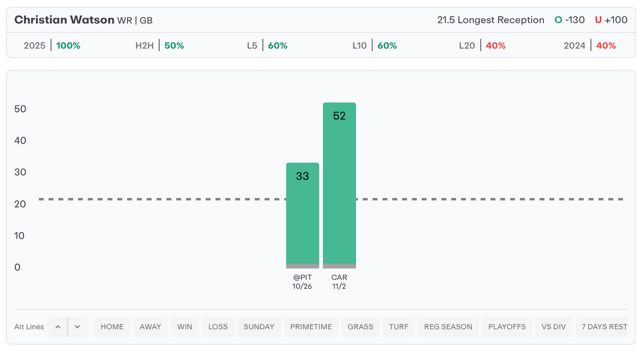Toggle the AWAY filter
Viewport: 644px width, 354px height.
[x=150, y=327]
